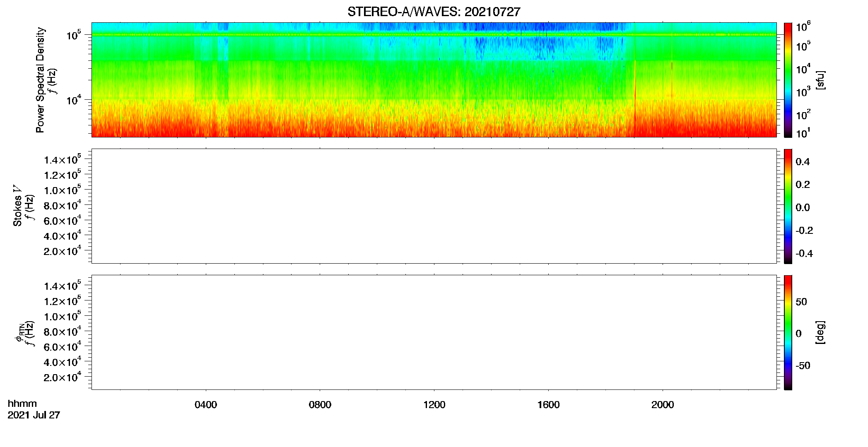Click the 0.2 tick on Stokes colorbar
Screen dimensions: 868x447
pyautogui.click(x=803, y=185)
